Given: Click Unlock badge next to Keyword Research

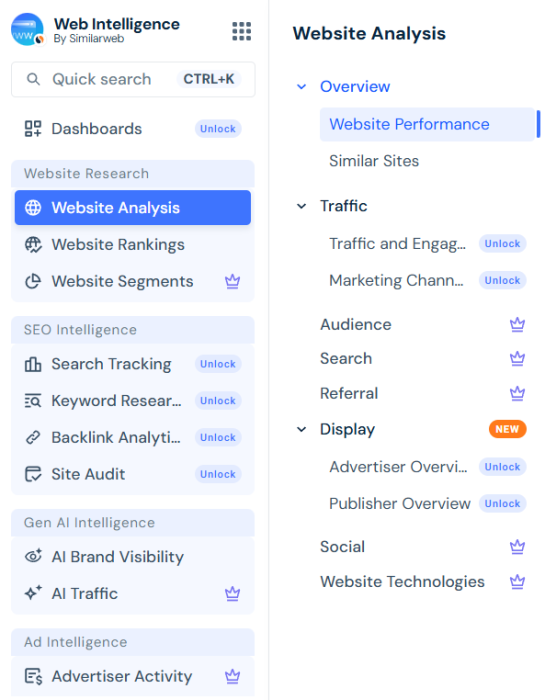Looking at the screenshot, I should click(x=218, y=401).
